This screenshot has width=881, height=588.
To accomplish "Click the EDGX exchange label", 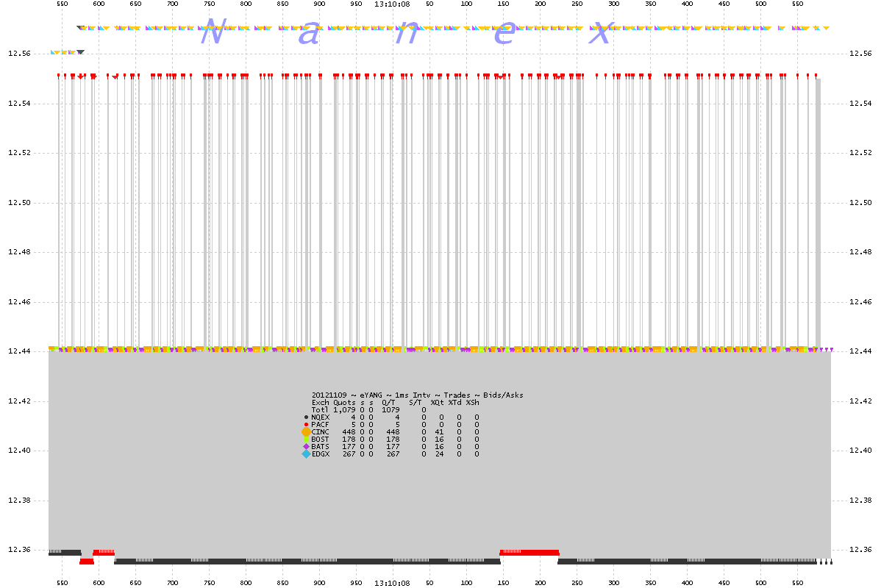I will click(321, 453).
